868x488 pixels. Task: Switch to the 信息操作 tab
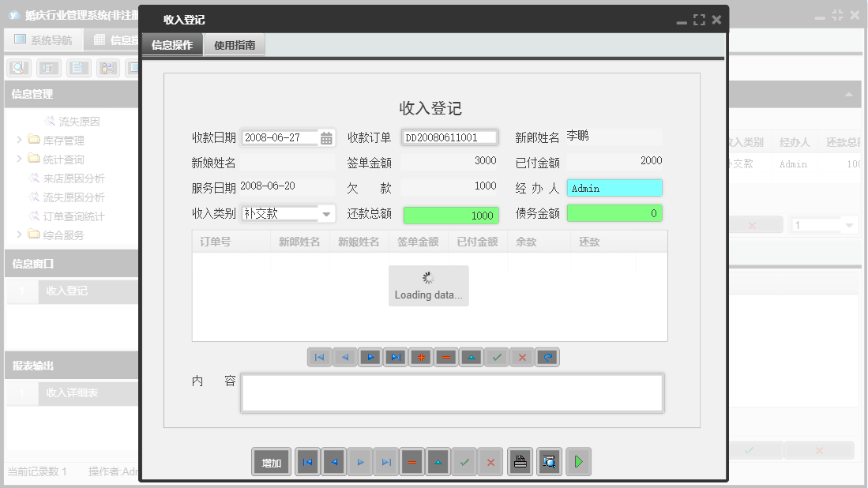point(171,45)
